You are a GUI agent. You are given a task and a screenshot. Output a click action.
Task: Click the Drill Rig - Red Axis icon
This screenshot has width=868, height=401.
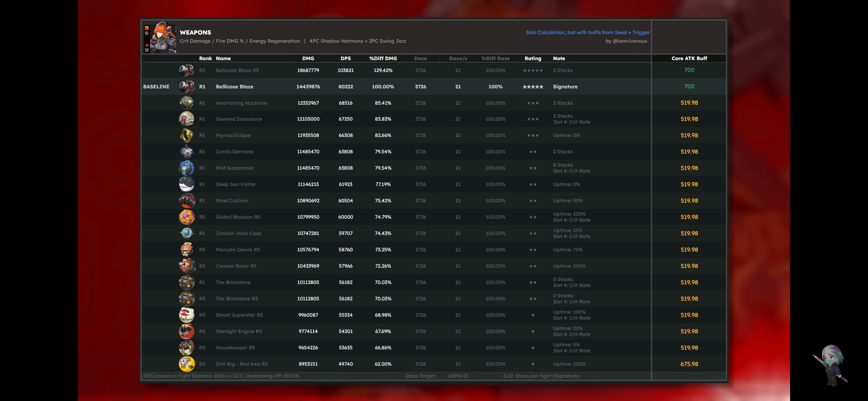187,364
